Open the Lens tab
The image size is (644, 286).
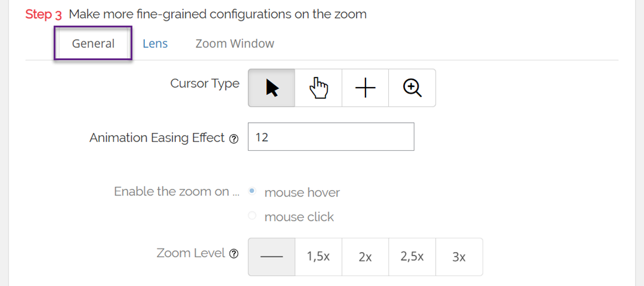click(x=155, y=43)
